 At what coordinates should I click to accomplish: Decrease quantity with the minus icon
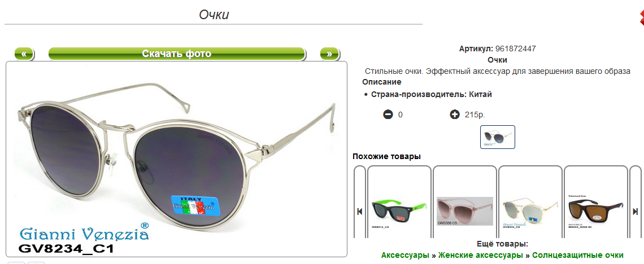coord(388,115)
